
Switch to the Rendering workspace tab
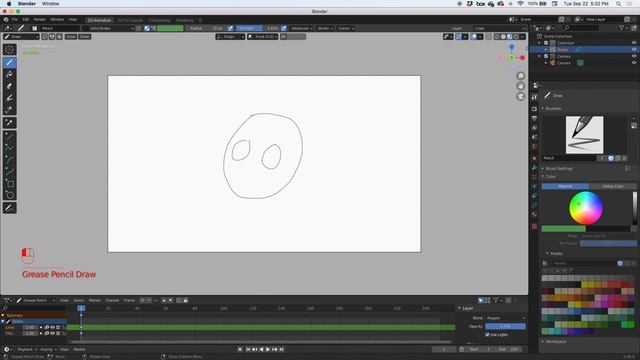184,20
